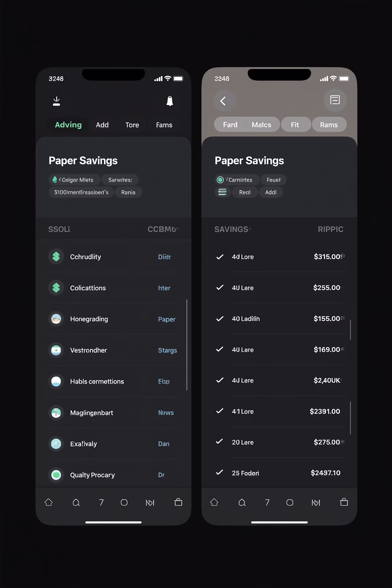The image size is (392, 588).
Task: Toggle the checkmark for $315.00 row
Action: 220,257
